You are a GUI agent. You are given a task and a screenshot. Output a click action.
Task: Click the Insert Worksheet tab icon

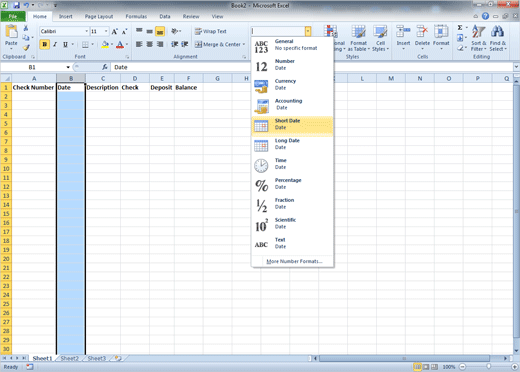pos(118,358)
